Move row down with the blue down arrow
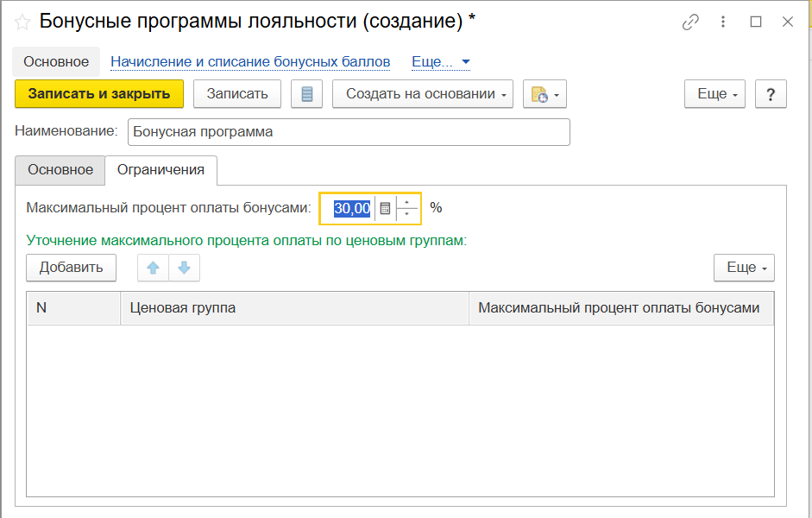 tap(184, 268)
